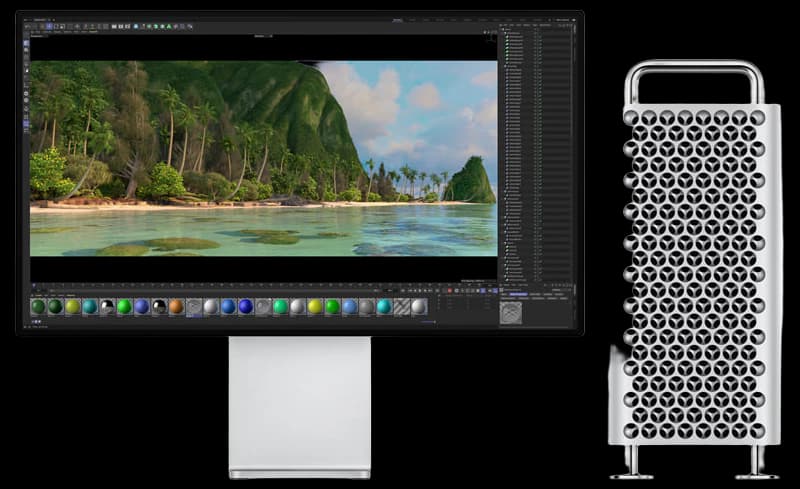The width and height of the screenshot is (800, 489).
Task: Select the diagonal-striped material swatch
Action: [x=402, y=306]
